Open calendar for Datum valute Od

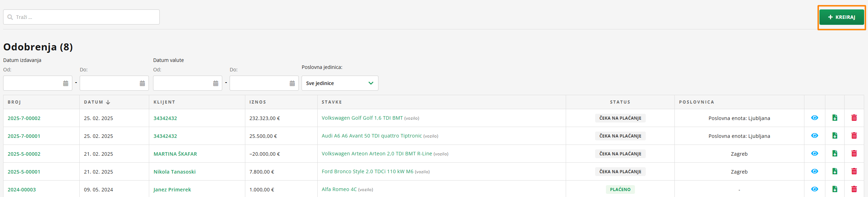[x=216, y=83]
